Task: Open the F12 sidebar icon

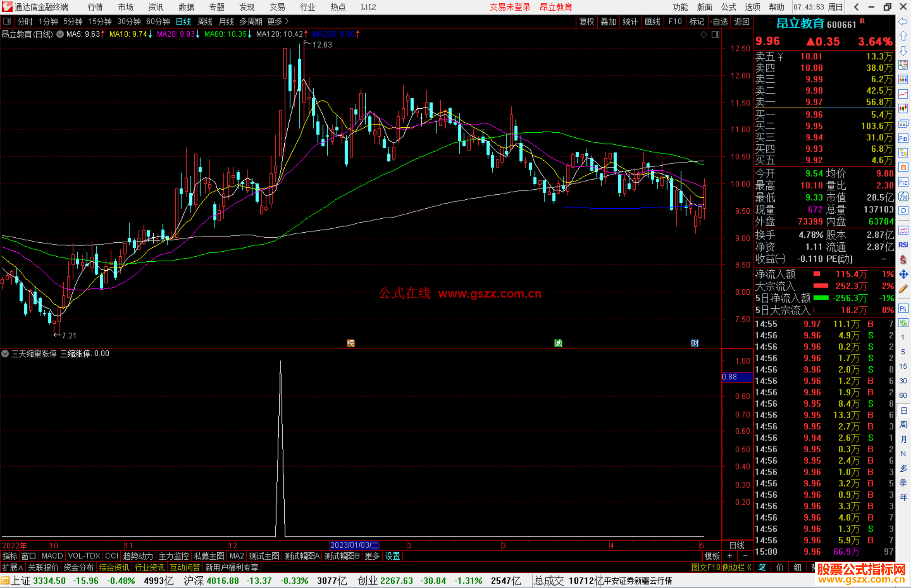Action: (903, 182)
